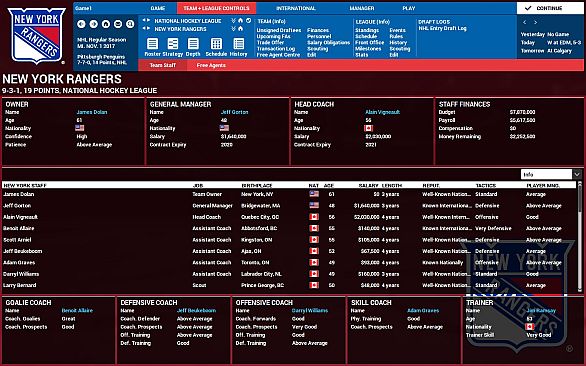Open the Info view dropdown
The image size is (586, 366).
coord(551,174)
